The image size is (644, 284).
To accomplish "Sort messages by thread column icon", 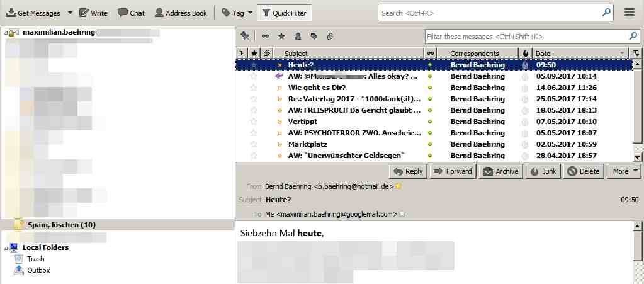I will pyautogui.click(x=240, y=54).
